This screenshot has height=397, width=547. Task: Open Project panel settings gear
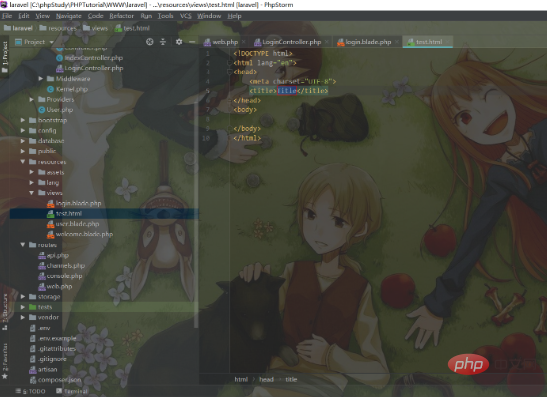(x=179, y=42)
